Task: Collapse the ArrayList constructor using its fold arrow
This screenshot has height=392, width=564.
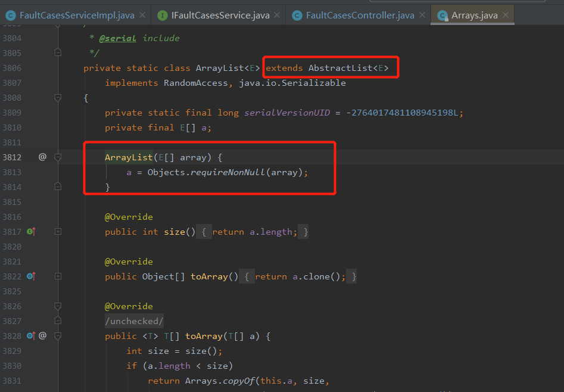Action: (57, 157)
